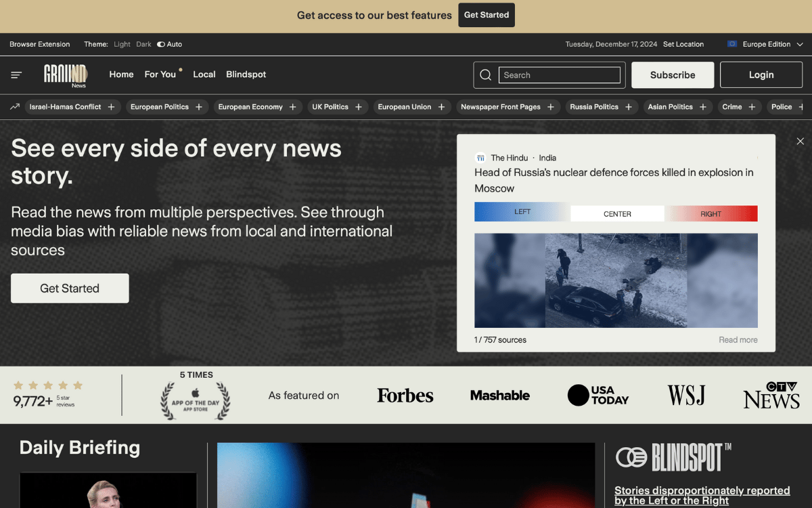Open the Newspaper Front Pages topic
The height and width of the screenshot is (508, 812).
click(x=501, y=107)
